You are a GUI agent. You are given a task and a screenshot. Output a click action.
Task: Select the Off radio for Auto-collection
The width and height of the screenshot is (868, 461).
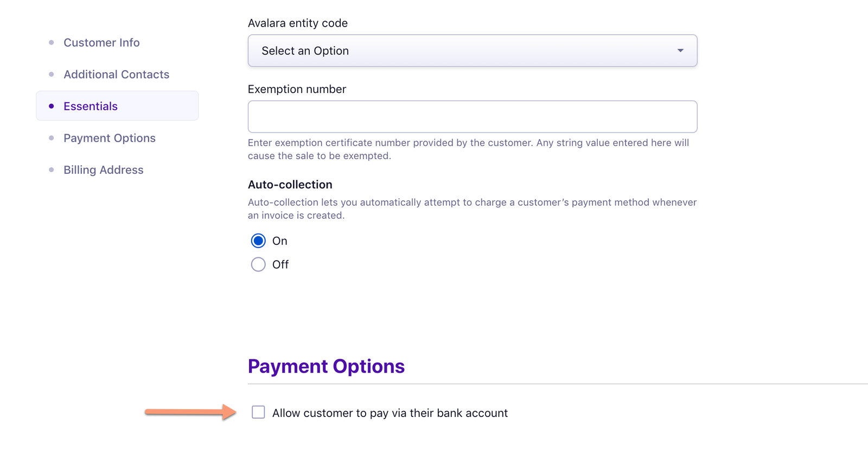pyautogui.click(x=258, y=264)
